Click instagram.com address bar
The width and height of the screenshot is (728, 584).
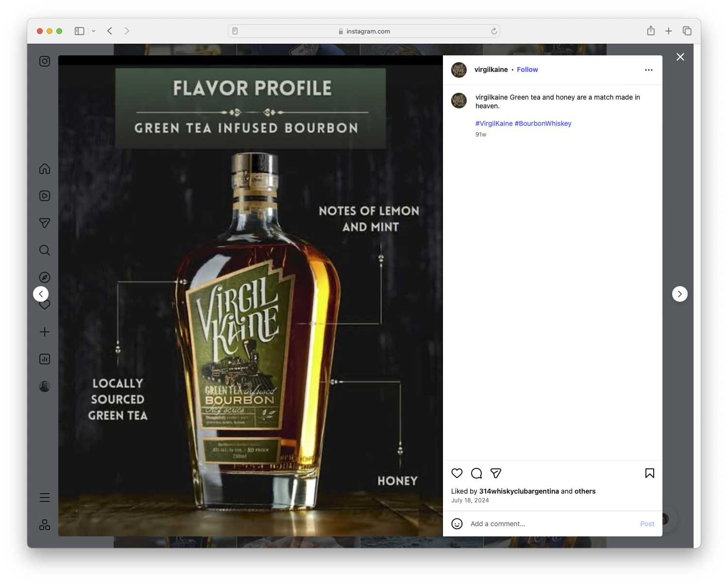pyautogui.click(x=364, y=31)
